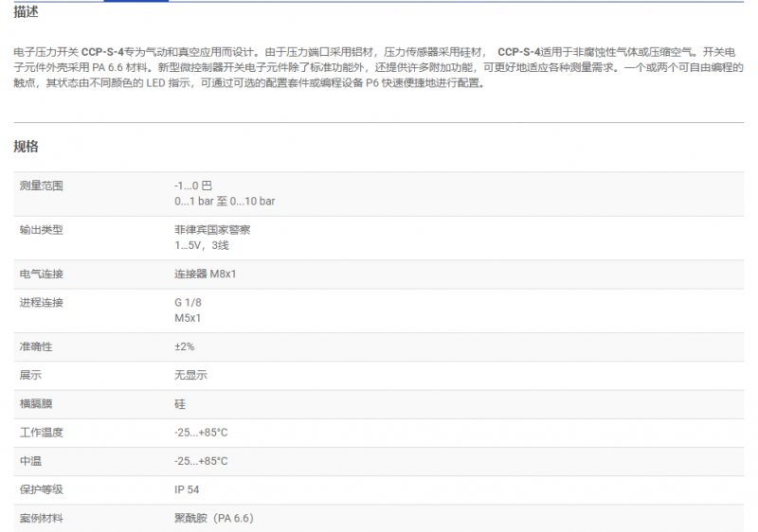Viewport: 758px width, 532px height.
Task: Select the value 硅
Action: [180, 404]
